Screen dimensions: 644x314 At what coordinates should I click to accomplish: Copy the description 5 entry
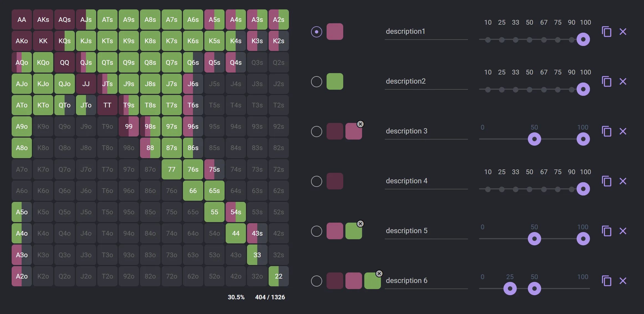coord(606,231)
